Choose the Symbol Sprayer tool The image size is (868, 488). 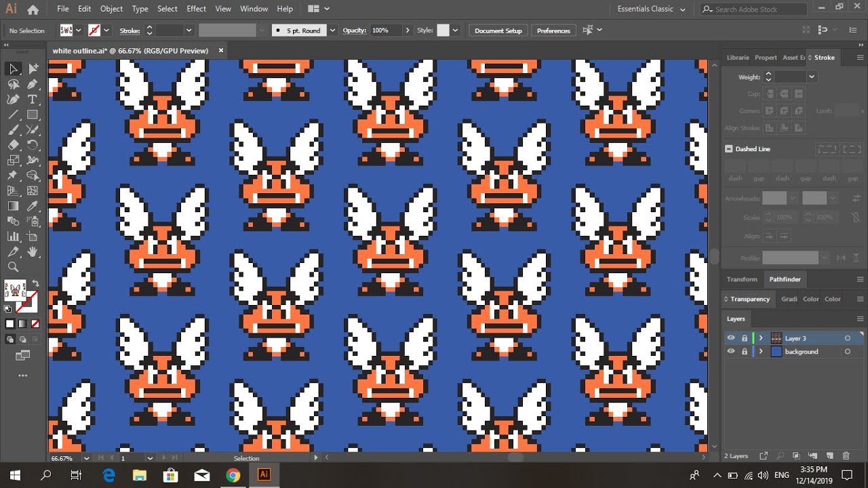[33, 222]
